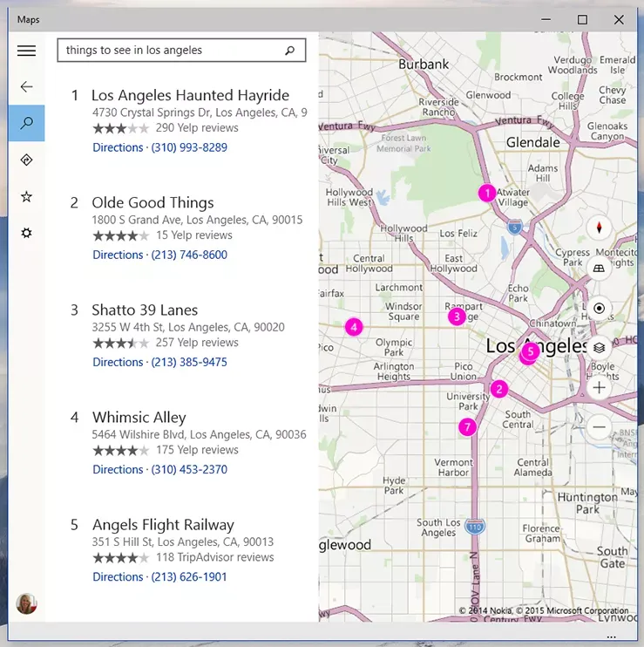This screenshot has height=647, width=644.
Task: Click map pin number 1
Action: tap(487, 193)
